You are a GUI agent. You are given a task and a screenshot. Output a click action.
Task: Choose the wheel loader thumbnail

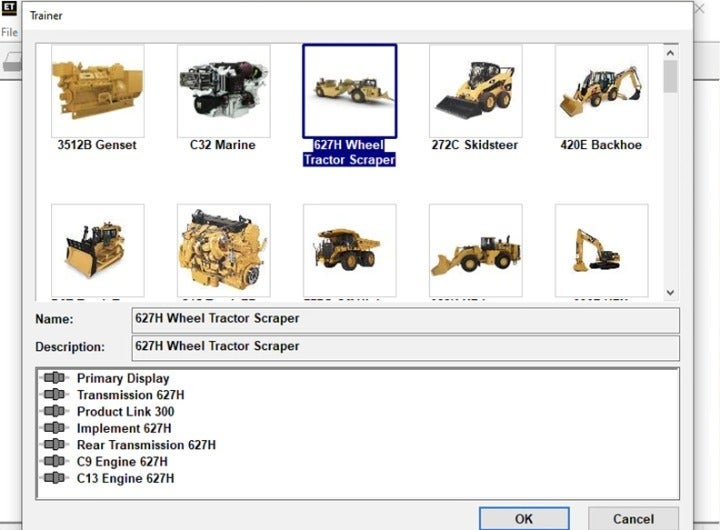point(476,251)
